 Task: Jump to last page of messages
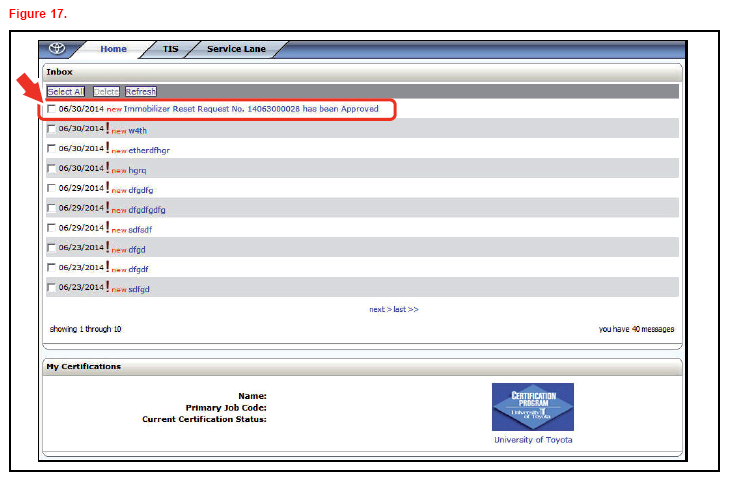coord(403,309)
